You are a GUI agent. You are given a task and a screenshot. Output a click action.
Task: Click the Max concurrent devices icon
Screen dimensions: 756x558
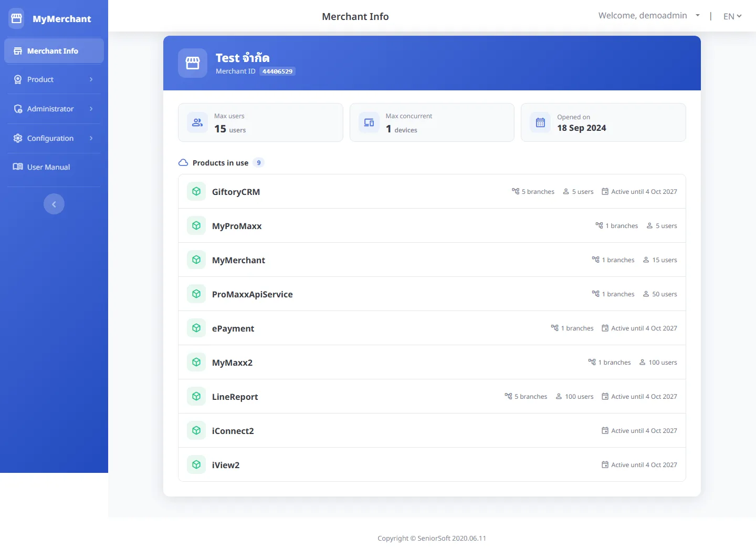pyautogui.click(x=369, y=122)
